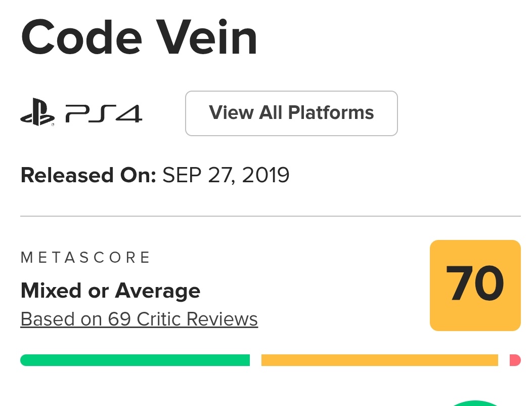The height and width of the screenshot is (406, 532).
Task: Click the divider line below the release date
Action: click(x=271, y=216)
